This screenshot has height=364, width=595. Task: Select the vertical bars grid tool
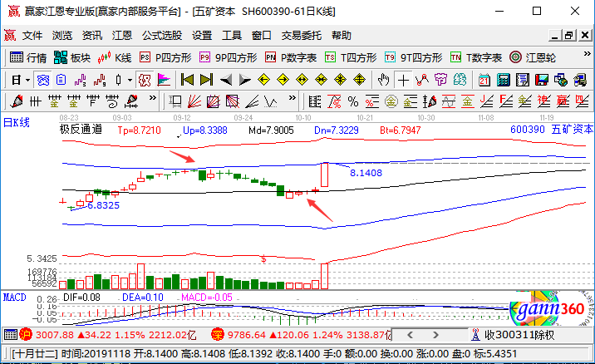[36, 101]
